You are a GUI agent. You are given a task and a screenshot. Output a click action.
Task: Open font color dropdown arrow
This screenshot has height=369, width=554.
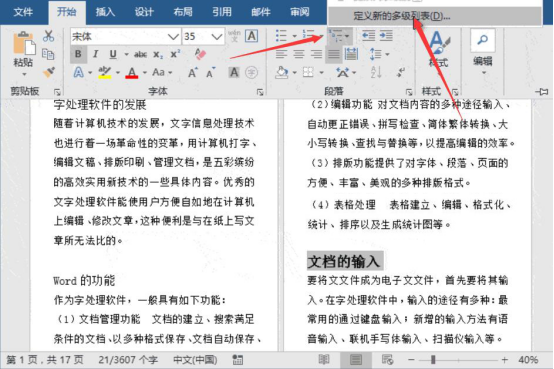[x=145, y=73]
